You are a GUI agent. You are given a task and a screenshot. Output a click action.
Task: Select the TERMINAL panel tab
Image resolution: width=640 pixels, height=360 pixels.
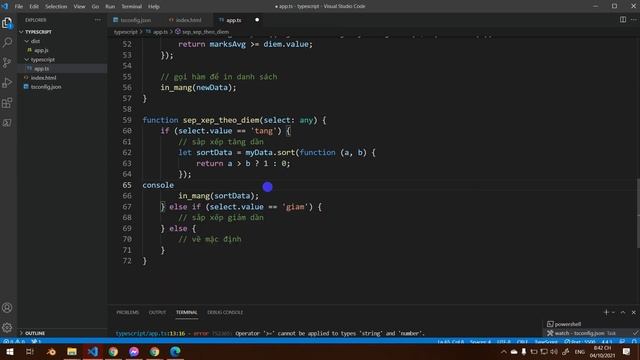click(x=187, y=312)
